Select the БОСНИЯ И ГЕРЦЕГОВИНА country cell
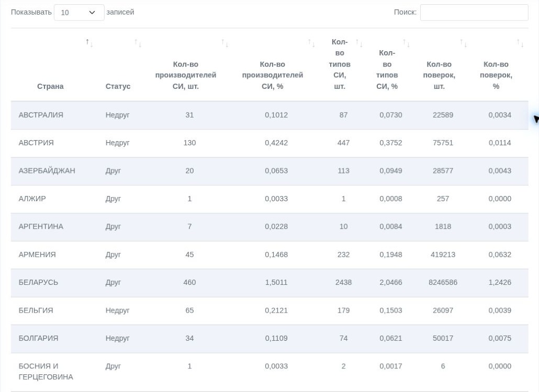The width and height of the screenshot is (539, 392). click(46, 372)
